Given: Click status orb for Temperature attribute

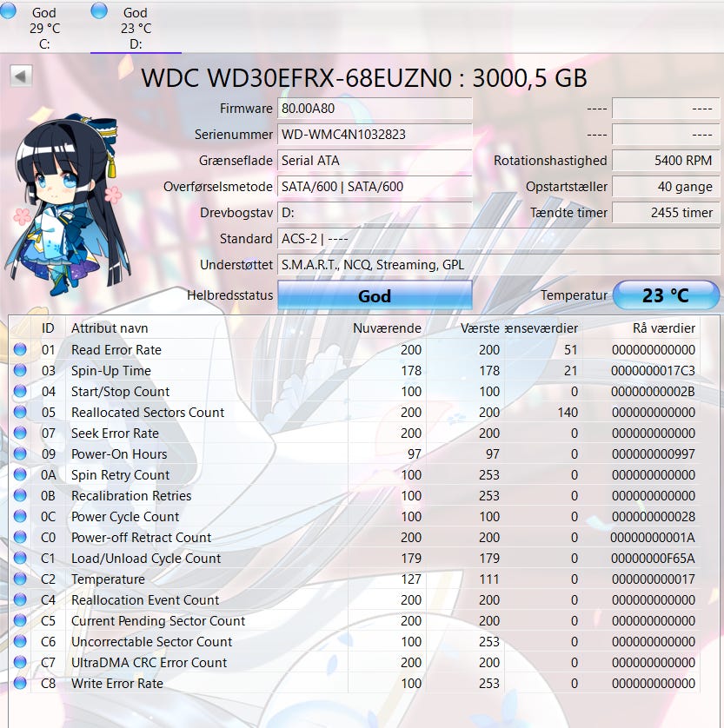Looking at the screenshot, I should click(x=20, y=579).
